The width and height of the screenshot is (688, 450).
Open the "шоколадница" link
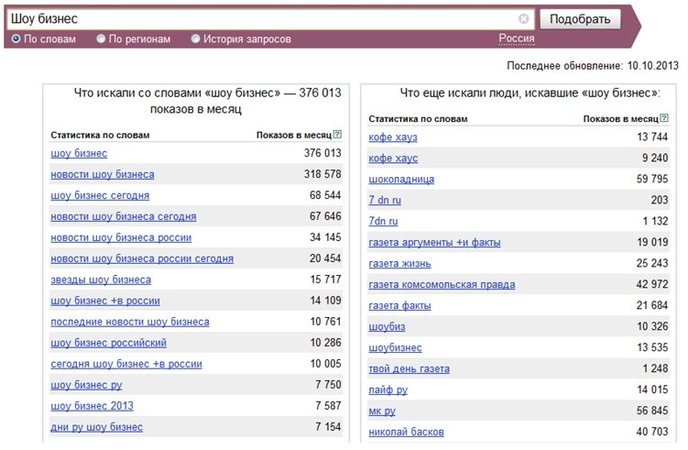click(401, 179)
